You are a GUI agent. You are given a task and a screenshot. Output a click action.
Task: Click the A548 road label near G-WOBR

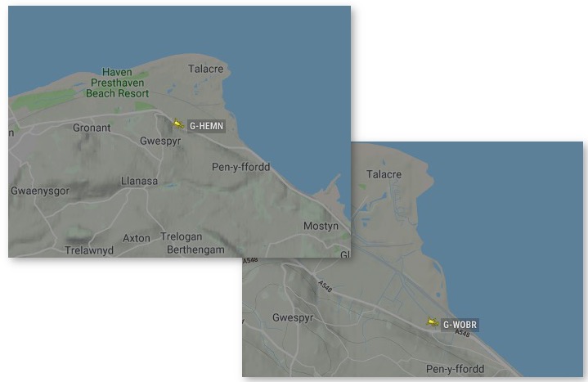pos(462,333)
